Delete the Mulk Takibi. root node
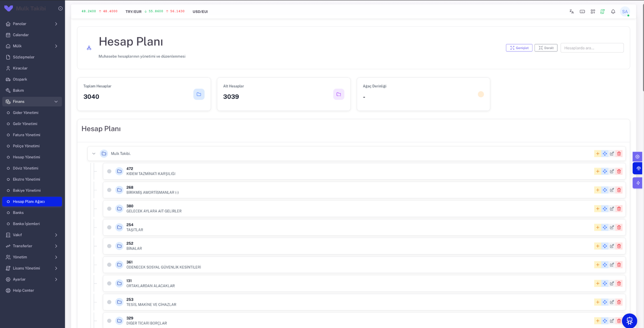The width and height of the screenshot is (644, 328). point(619,154)
